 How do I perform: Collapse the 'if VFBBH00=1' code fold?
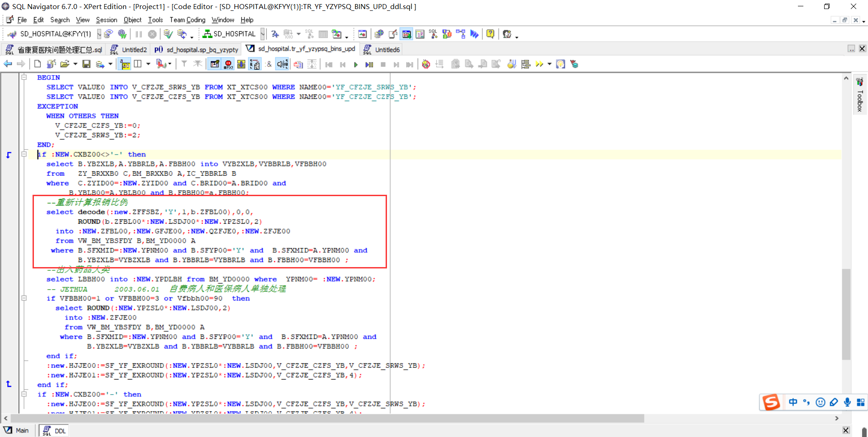click(24, 298)
